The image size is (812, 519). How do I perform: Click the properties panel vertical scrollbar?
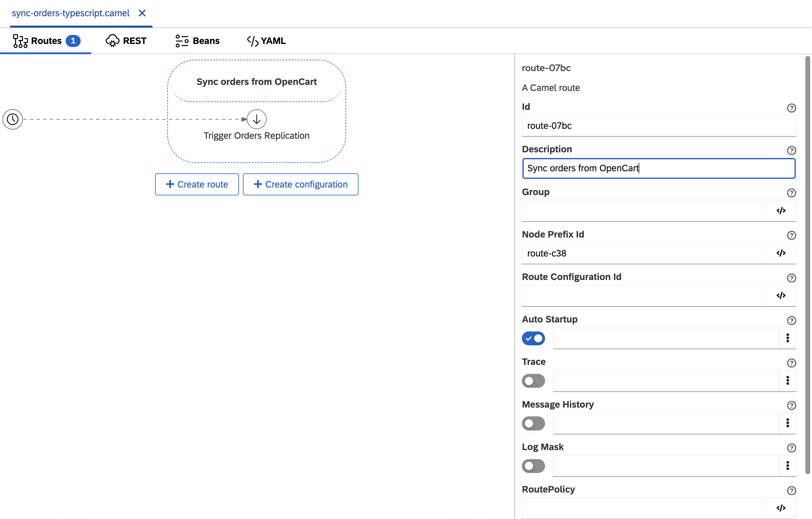pyautogui.click(x=807, y=265)
